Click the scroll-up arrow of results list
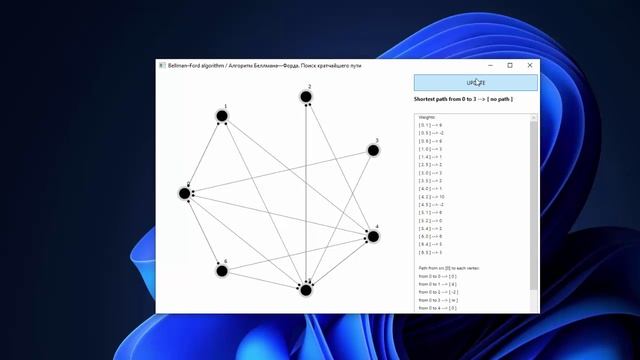Image resolution: width=640 pixels, height=360 pixels. click(533, 118)
